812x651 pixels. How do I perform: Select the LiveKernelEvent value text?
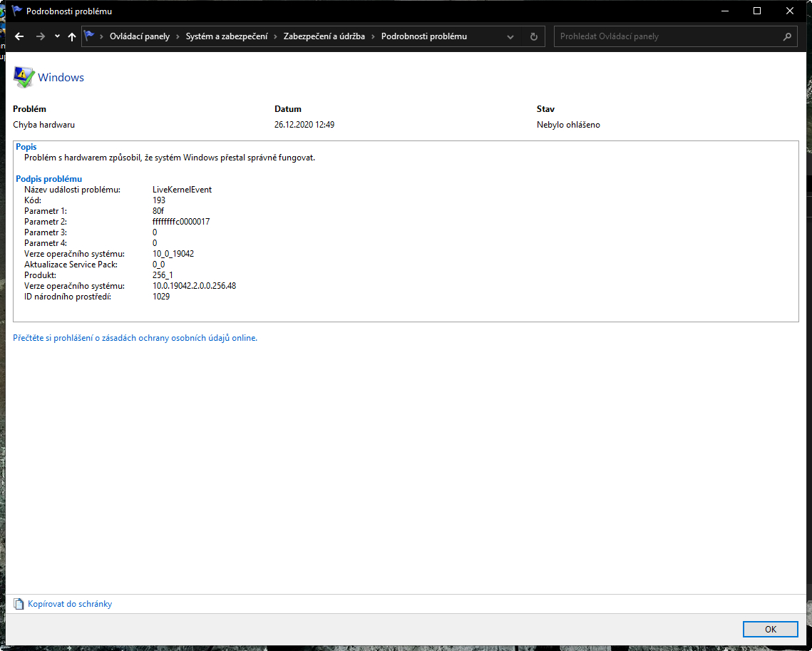183,190
